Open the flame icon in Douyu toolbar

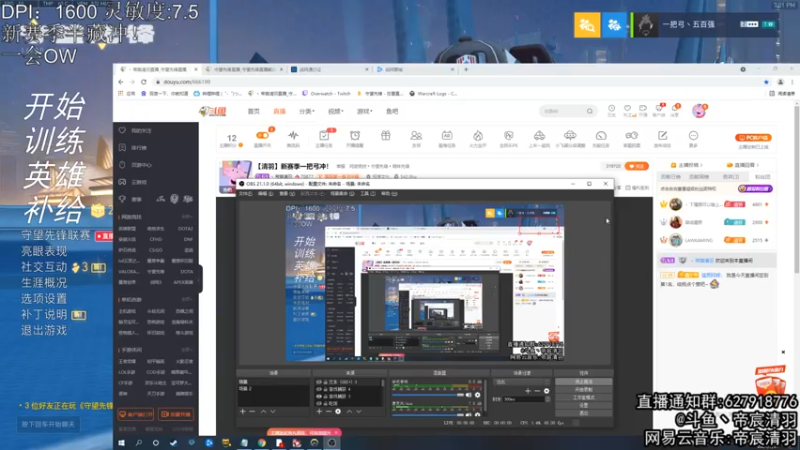(x=478, y=136)
